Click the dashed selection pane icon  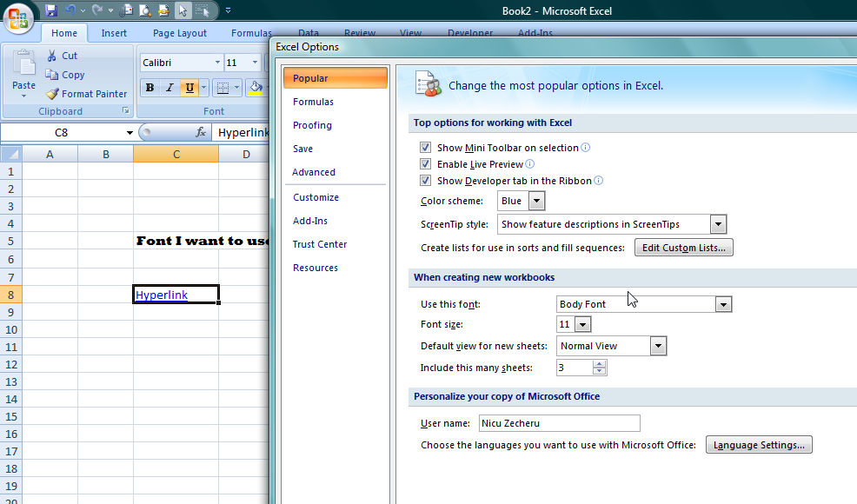pyautogui.click(x=202, y=10)
